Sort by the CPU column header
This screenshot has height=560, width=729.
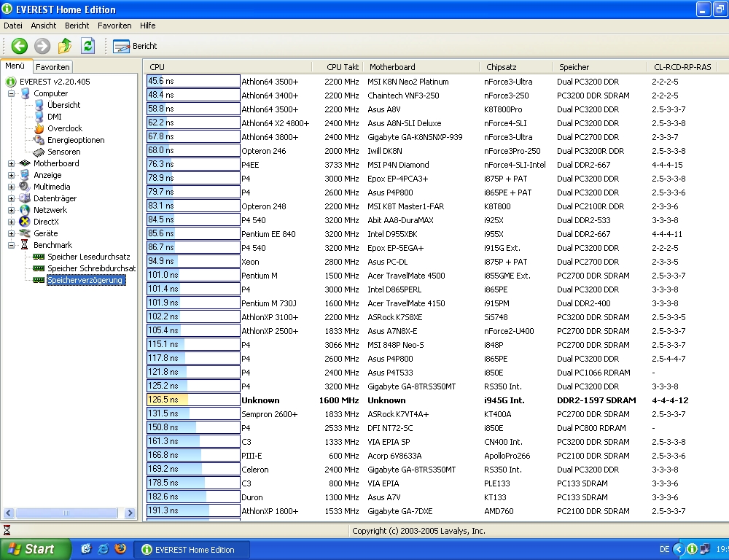[x=228, y=67]
